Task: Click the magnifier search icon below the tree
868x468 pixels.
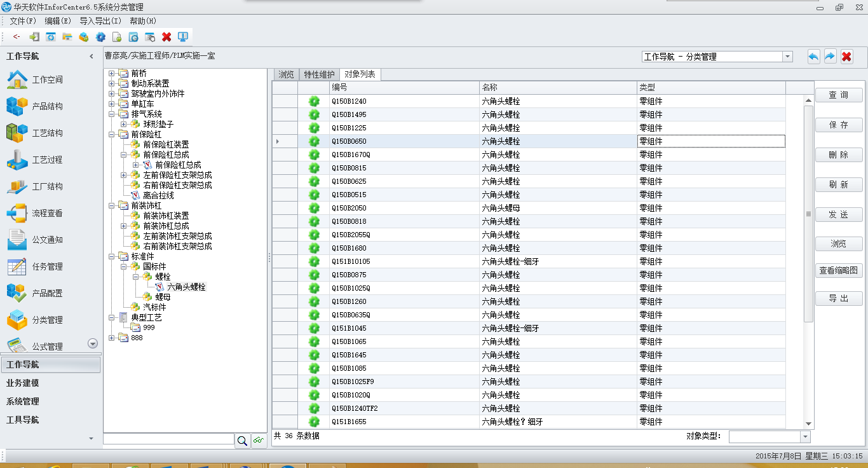Action: click(242, 439)
